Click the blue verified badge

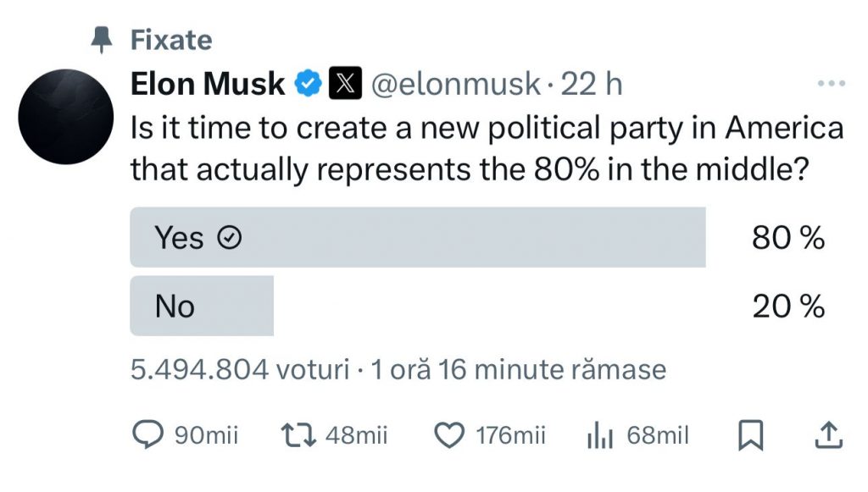click(308, 84)
